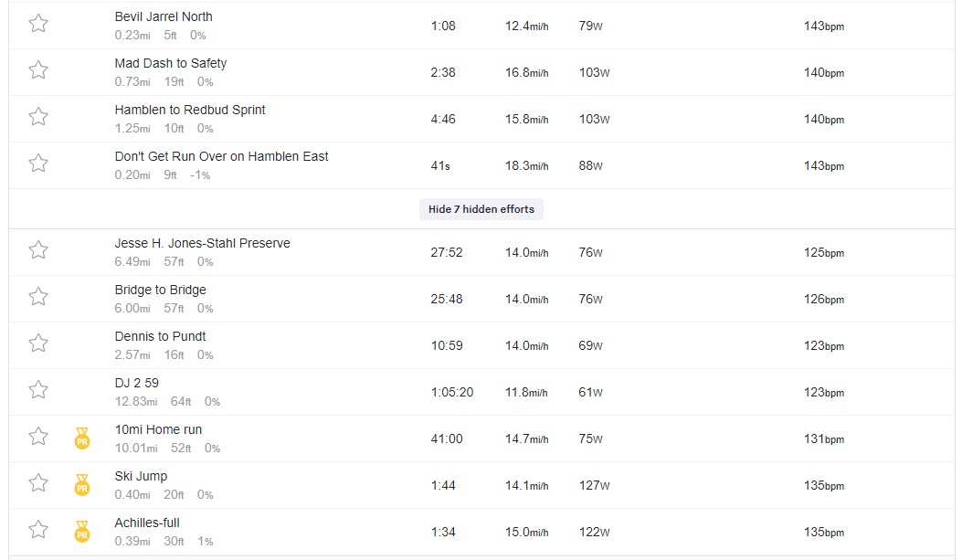Open the 10mi Home run segment
This screenshot has width=962, height=560.
pyautogui.click(x=158, y=429)
